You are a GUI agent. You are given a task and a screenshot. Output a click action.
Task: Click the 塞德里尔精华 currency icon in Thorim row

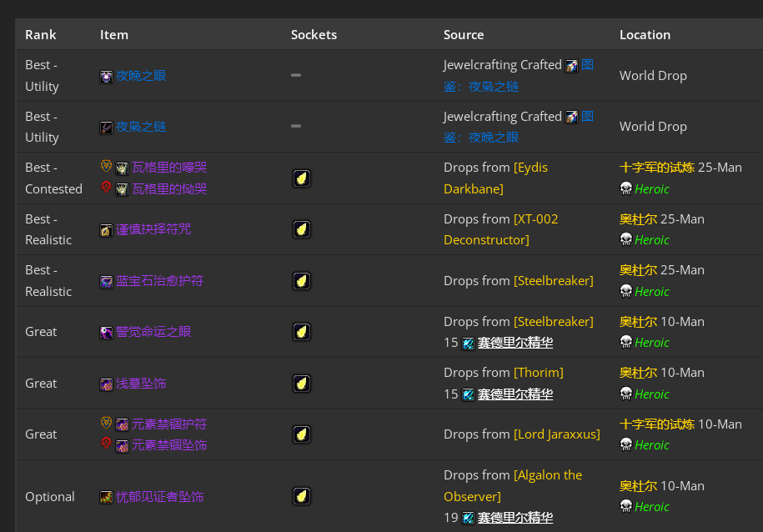point(468,394)
